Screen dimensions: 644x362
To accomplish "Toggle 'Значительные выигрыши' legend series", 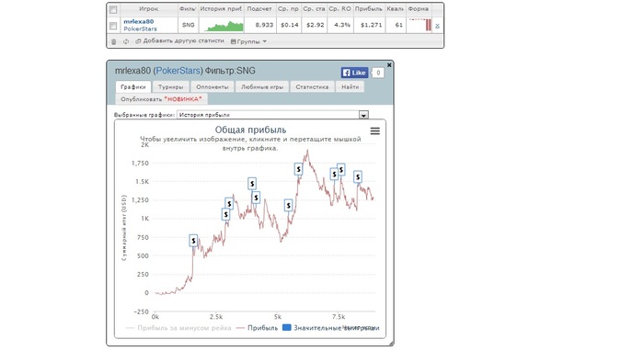I will [331, 328].
